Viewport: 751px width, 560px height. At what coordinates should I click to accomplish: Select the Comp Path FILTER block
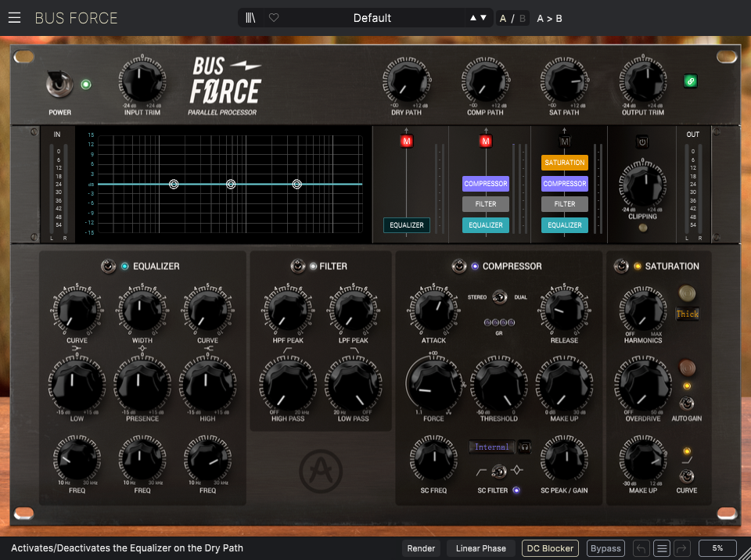click(486, 204)
